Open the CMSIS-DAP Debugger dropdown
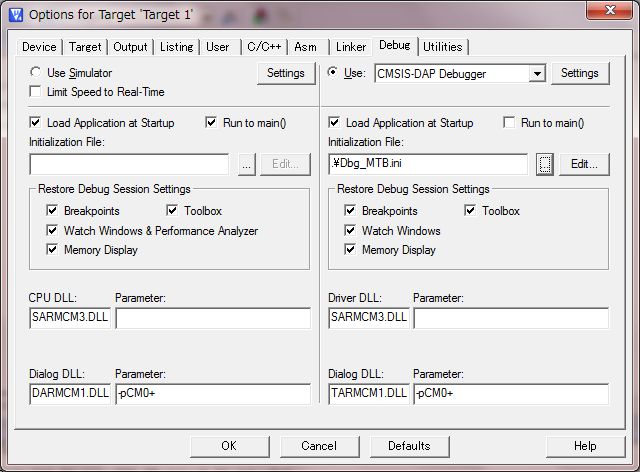This screenshot has width=640, height=472. (537, 74)
